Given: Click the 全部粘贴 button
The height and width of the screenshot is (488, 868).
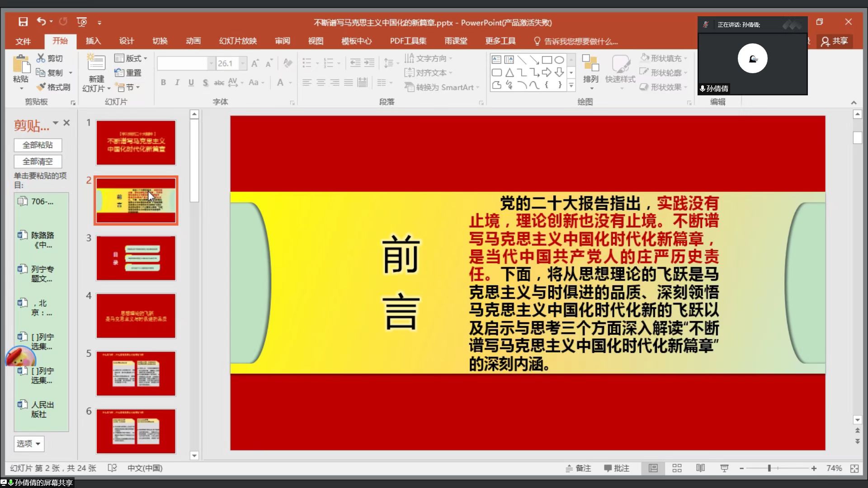Looking at the screenshot, I should [x=38, y=145].
